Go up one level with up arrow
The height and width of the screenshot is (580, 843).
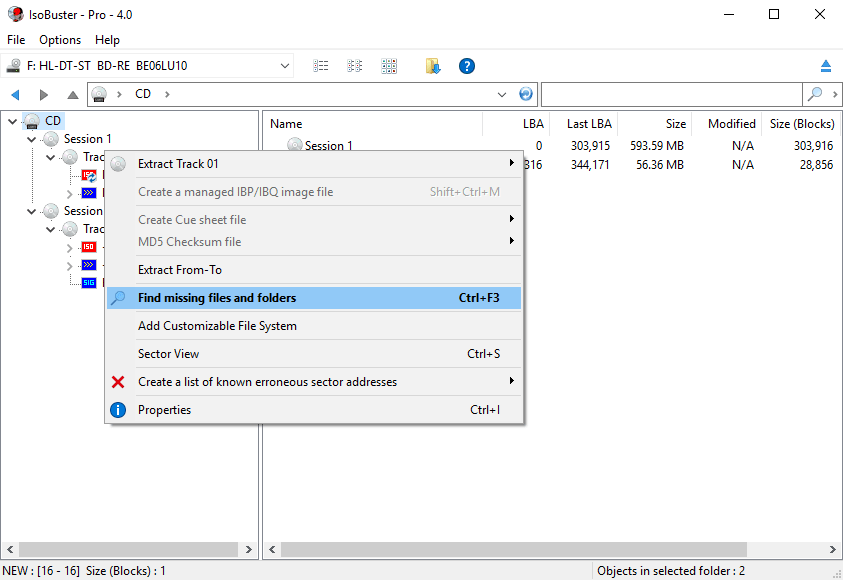point(73,95)
